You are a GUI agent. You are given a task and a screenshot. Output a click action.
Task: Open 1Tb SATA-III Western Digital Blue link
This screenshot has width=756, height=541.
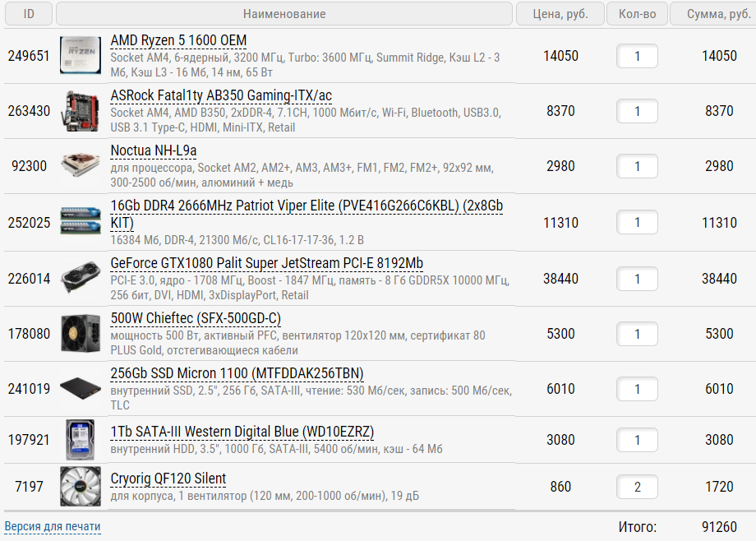[242, 432]
